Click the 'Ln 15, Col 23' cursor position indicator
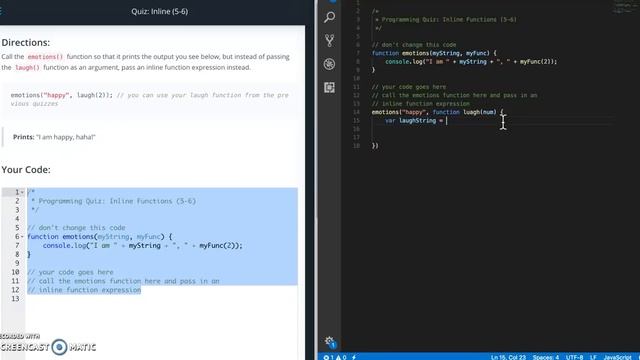This screenshot has width=640, height=360. [x=508, y=357]
